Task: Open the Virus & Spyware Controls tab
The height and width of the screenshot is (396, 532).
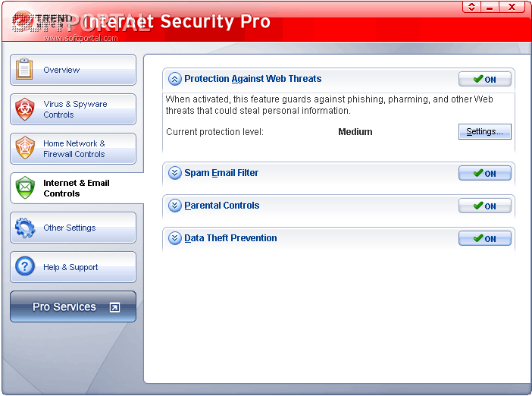Action: pos(73,109)
